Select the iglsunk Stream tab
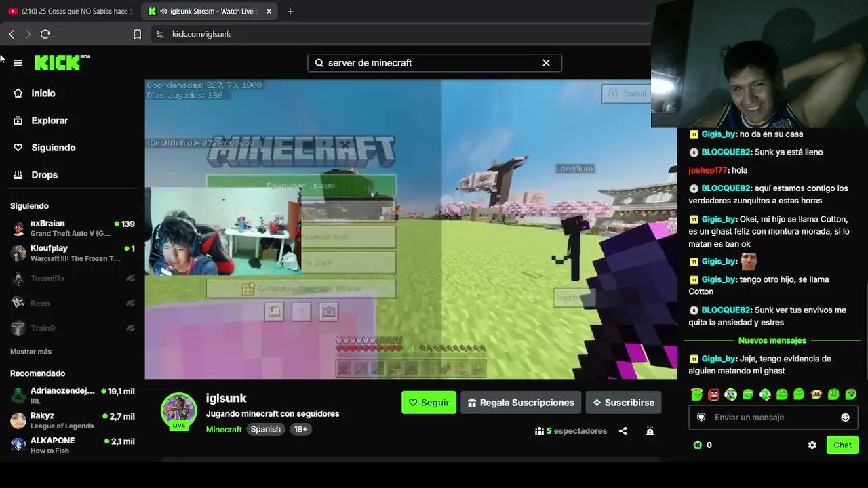This screenshot has width=868, height=488. 210,12
